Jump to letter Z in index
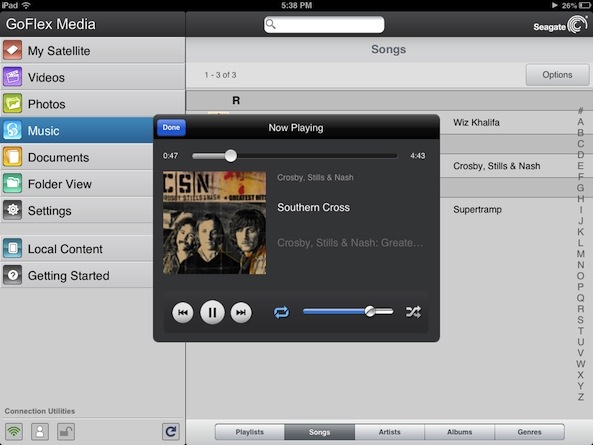Screen dimensions: 593x445 [581, 397]
